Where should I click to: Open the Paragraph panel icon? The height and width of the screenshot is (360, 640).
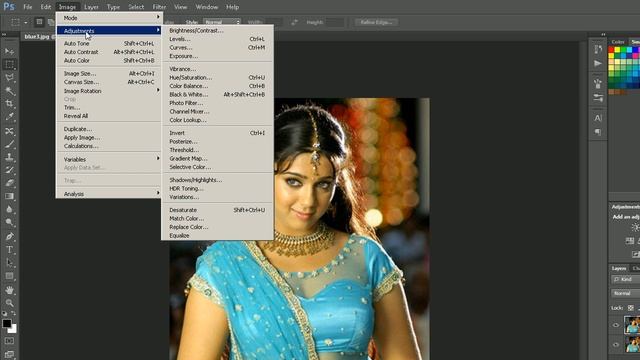598,132
